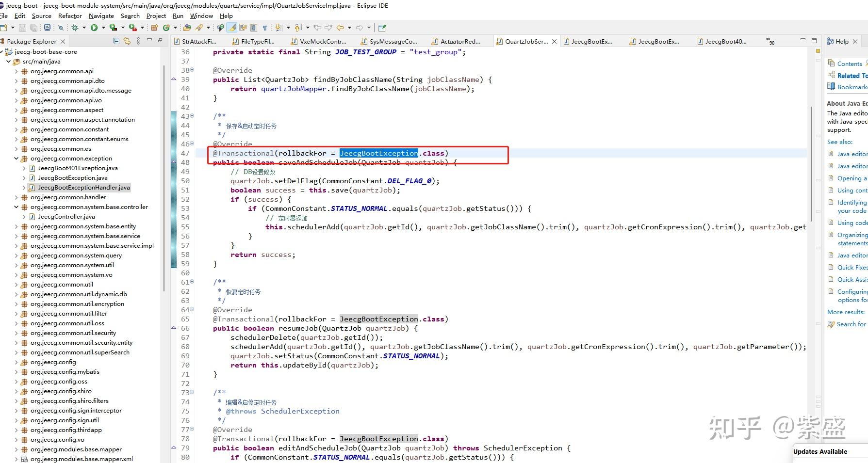Close the QuartzJobSer... editor tab
The height and width of the screenshot is (463, 868).
pyautogui.click(x=554, y=42)
